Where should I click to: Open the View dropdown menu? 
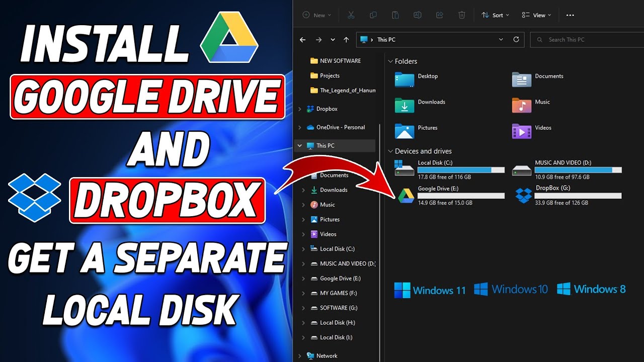click(x=536, y=15)
